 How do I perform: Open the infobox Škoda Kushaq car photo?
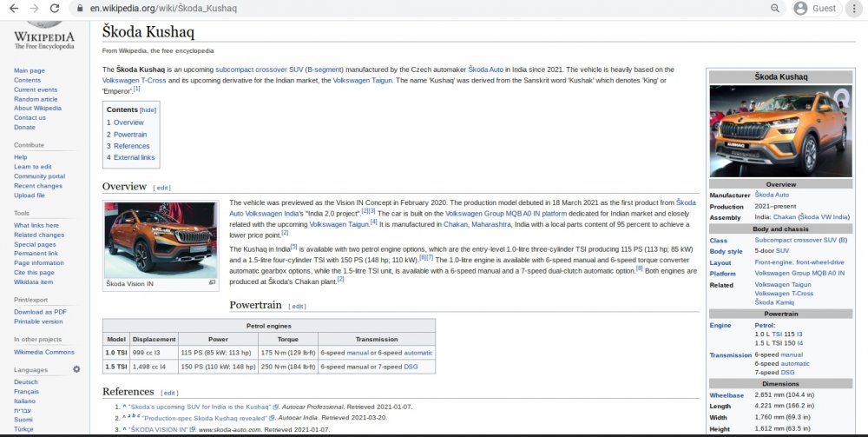[780, 130]
